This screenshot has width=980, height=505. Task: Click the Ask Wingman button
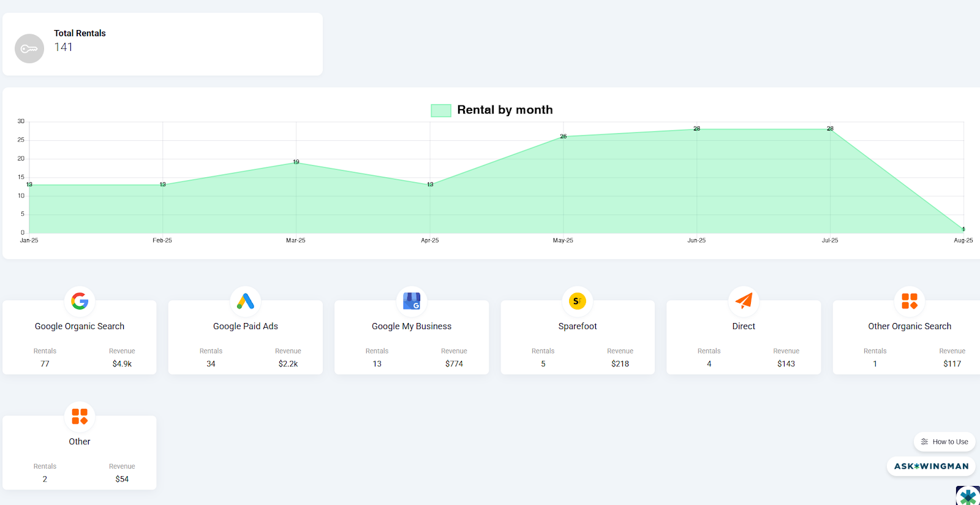(x=931, y=466)
